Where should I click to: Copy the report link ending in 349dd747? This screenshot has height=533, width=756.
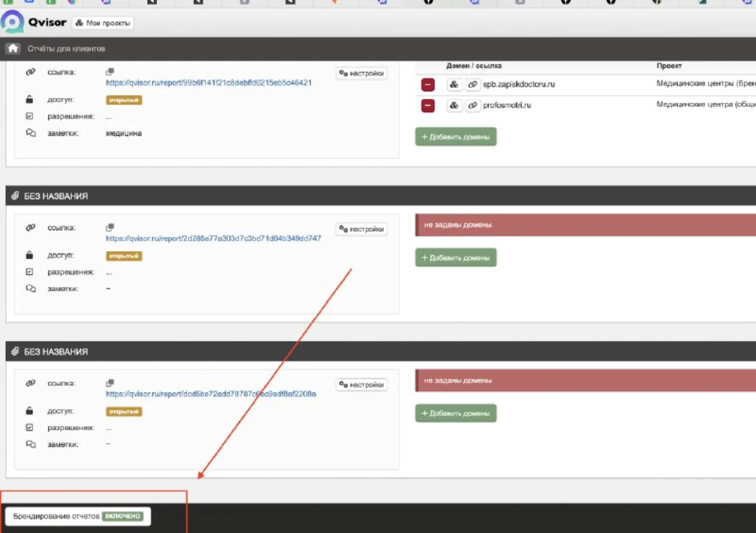tap(110, 227)
